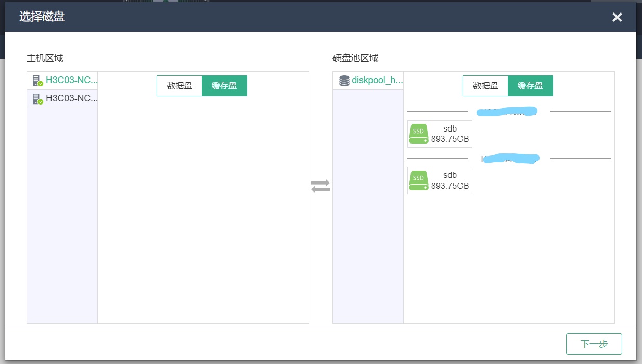Click the SSD drive icon of the lower sdb disk
This screenshot has width=642, height=364.
[x=418, y=180]
